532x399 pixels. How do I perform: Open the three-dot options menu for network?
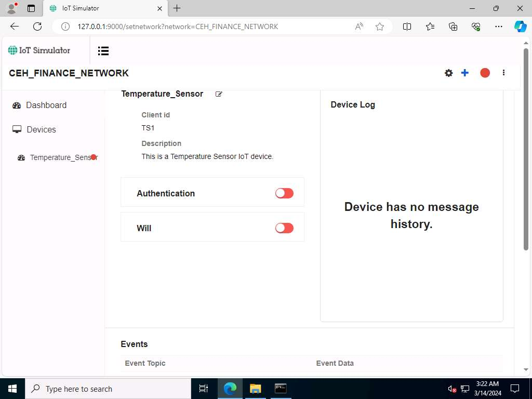tap(503, 73)
